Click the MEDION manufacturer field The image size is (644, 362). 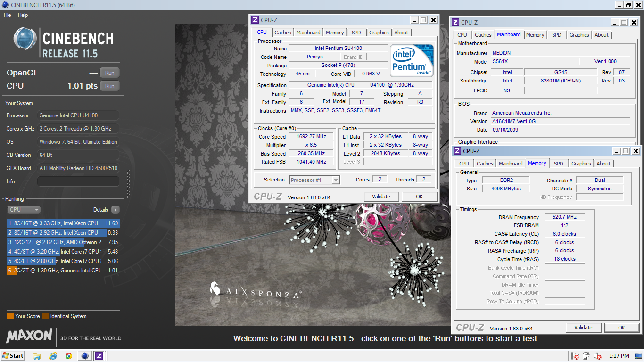pos(560,53)
